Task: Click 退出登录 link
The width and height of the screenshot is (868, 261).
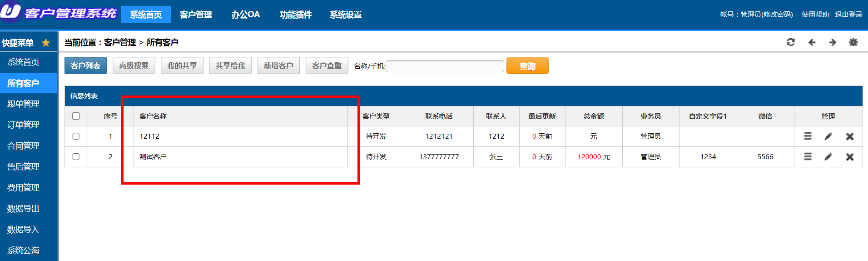Action: [848, 15]
